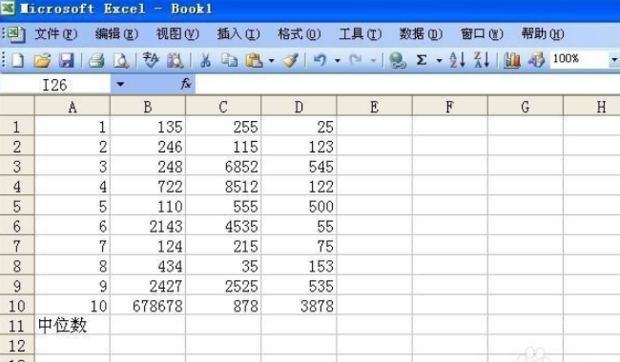Image resolution: width=620 pixels, height=362 pixels.
Task: Select cell with value 500
Action: click(299, 206)
